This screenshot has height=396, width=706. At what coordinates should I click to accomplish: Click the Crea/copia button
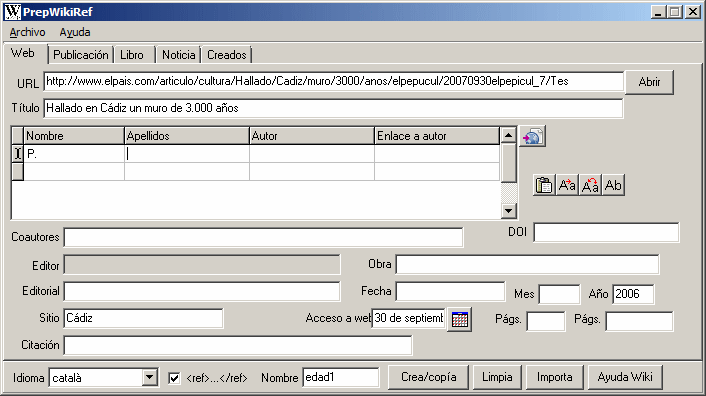(x=429, y=377)
